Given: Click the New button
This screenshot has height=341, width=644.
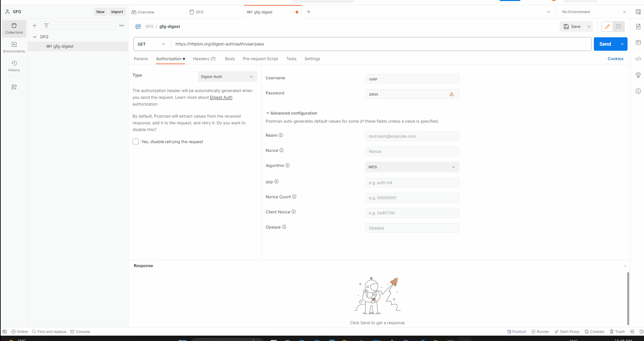Looking at the screenshot, I should [x=101, y=12].
